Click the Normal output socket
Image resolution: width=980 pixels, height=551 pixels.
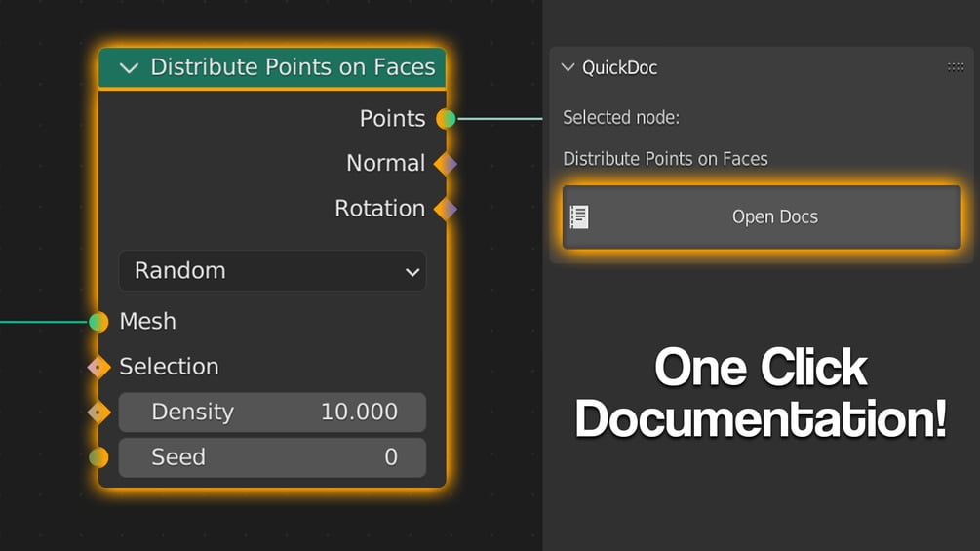click(x=446, y=164)
